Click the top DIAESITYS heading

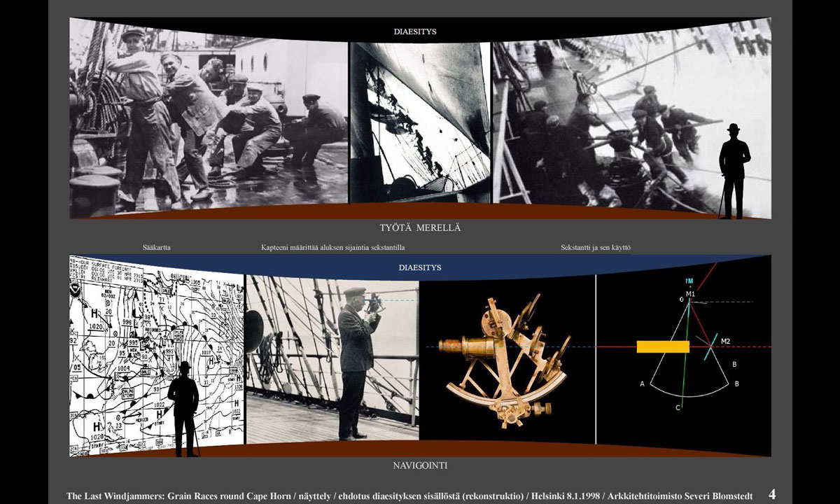415,31
